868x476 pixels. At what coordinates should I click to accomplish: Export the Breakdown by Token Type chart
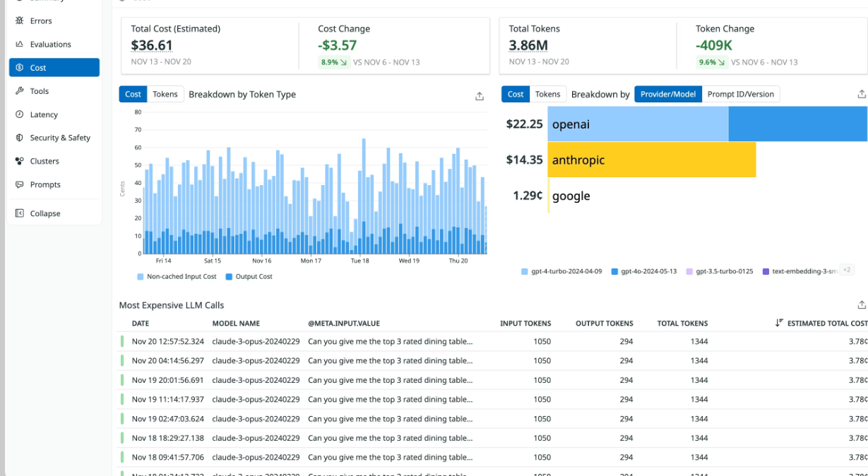(480, 96)
